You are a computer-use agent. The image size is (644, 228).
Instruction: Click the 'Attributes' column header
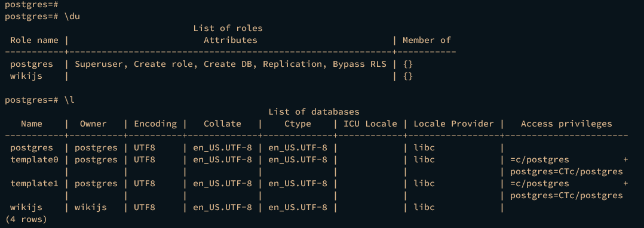[x=231, y=40]
